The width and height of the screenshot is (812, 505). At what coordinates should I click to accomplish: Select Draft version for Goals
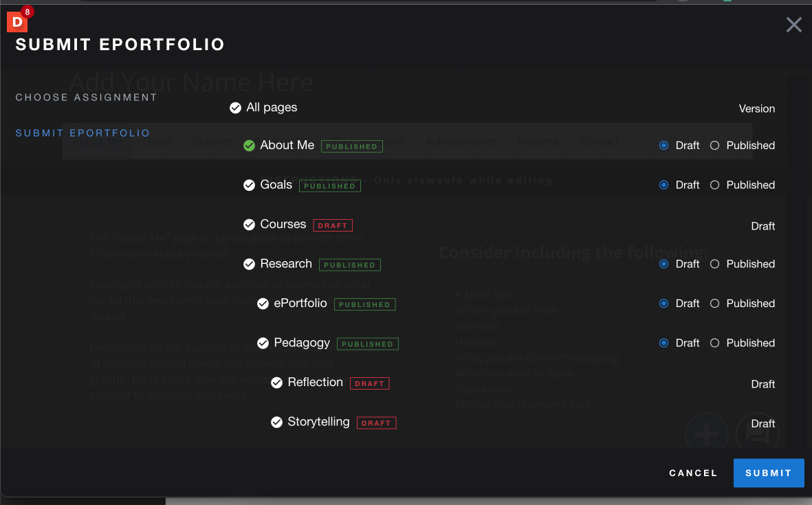click(x=663, y=185)
